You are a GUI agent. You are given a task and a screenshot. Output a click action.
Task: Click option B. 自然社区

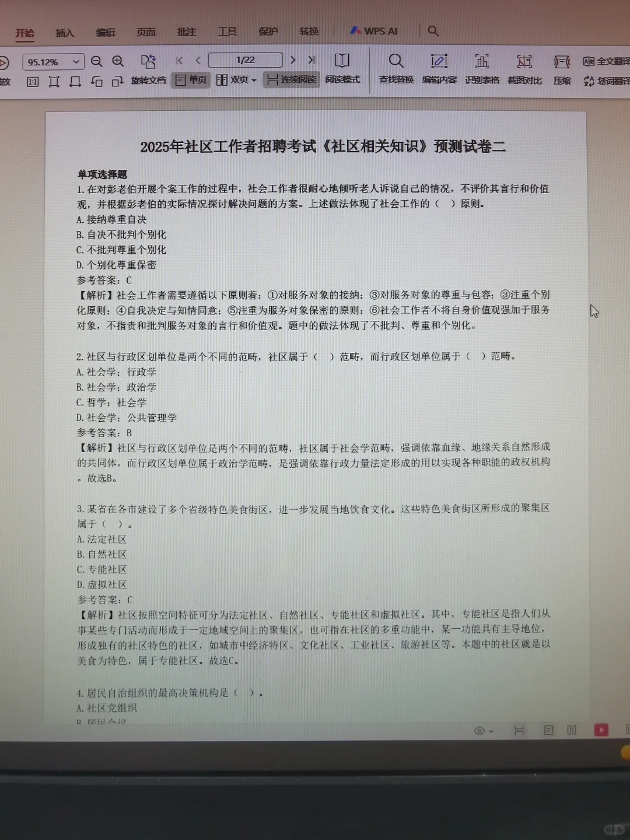(101, 555)
